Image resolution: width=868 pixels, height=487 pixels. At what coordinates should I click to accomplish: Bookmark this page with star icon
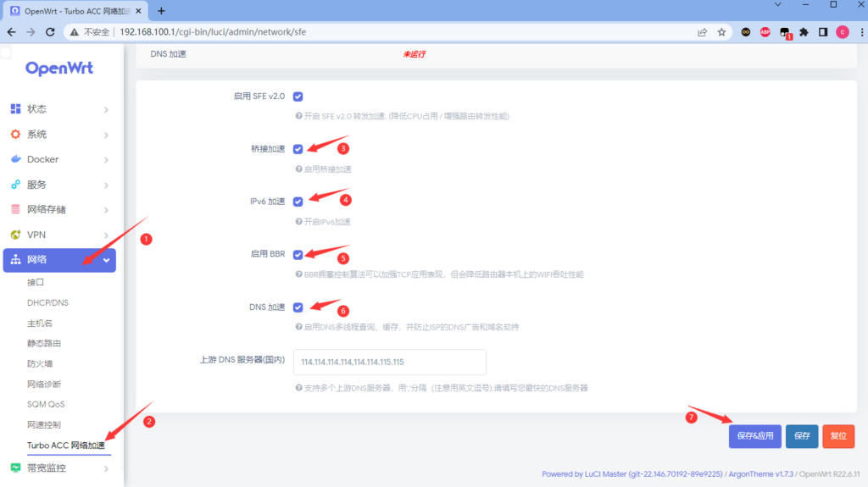721,32
